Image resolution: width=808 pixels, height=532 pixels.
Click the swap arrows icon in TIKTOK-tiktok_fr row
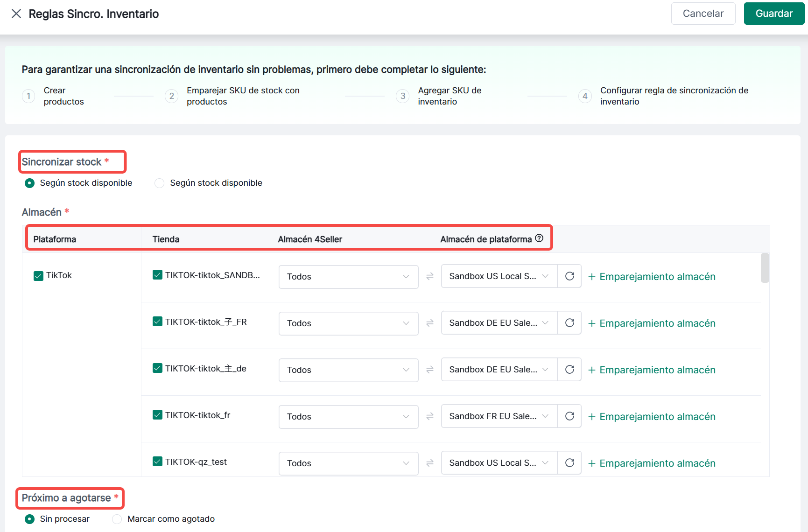[430, 416]
